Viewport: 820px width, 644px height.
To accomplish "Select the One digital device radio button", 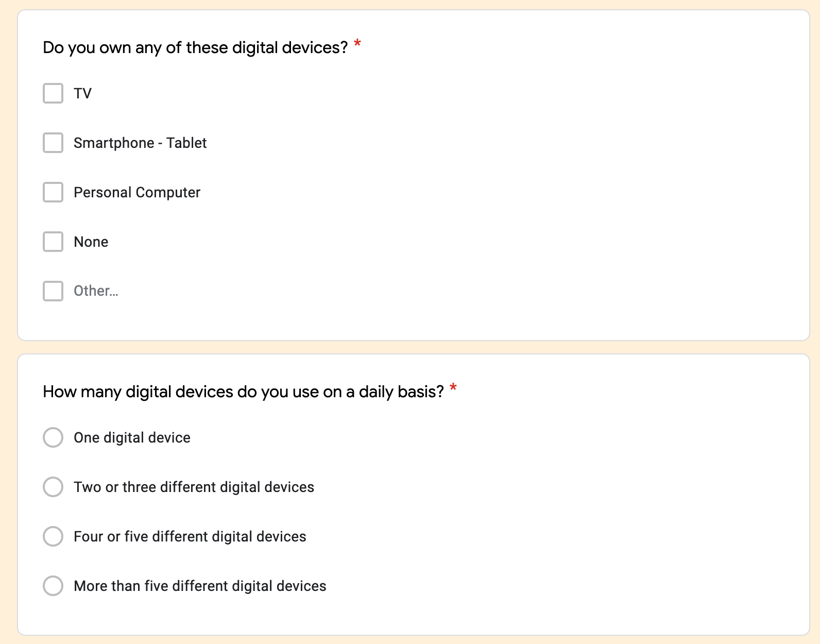I will (x=53, y=437).
